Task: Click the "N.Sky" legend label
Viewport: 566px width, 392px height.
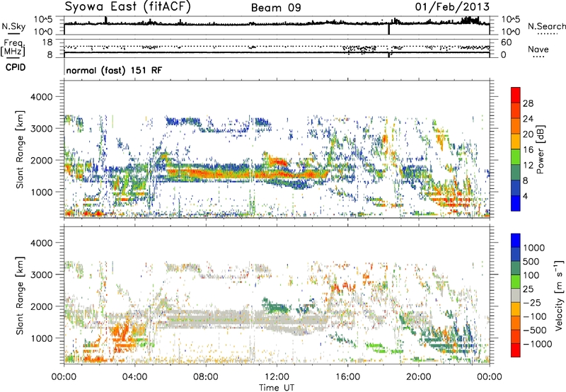Action: coord(13,26)
